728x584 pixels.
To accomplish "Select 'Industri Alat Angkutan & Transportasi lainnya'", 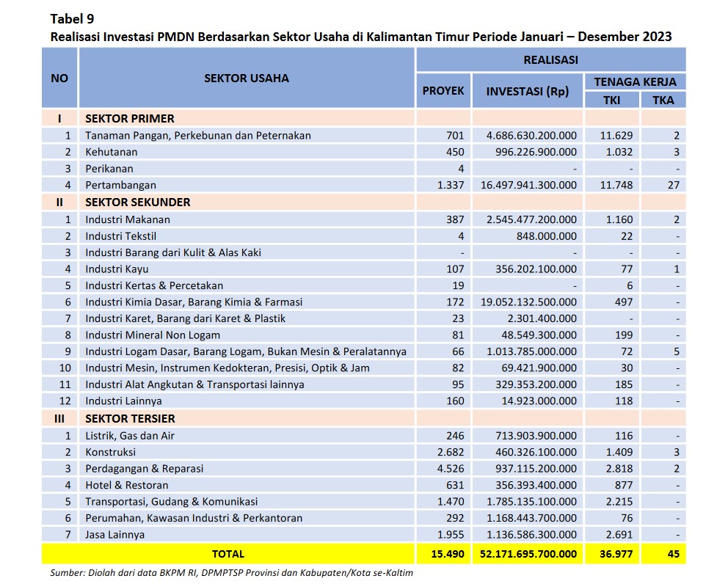I will tap(194, 384).
